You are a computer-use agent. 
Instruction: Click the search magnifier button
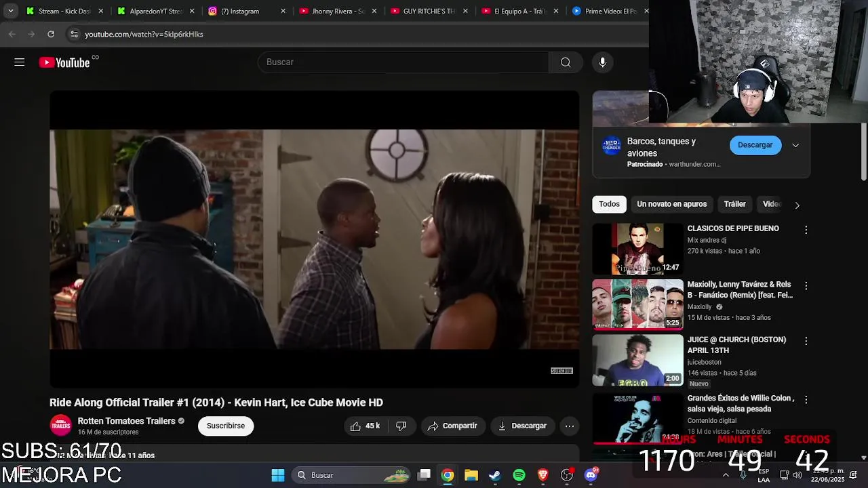tap(566, 62)
